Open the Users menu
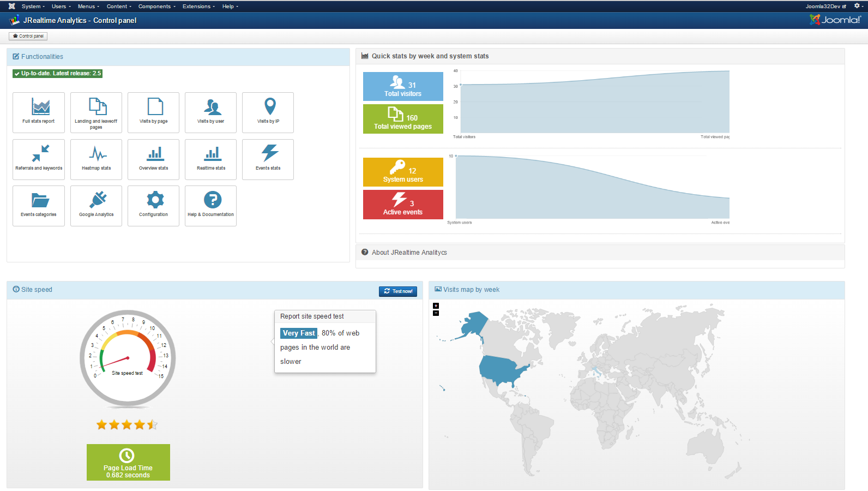The image size is (868, 491). (61, 7)
